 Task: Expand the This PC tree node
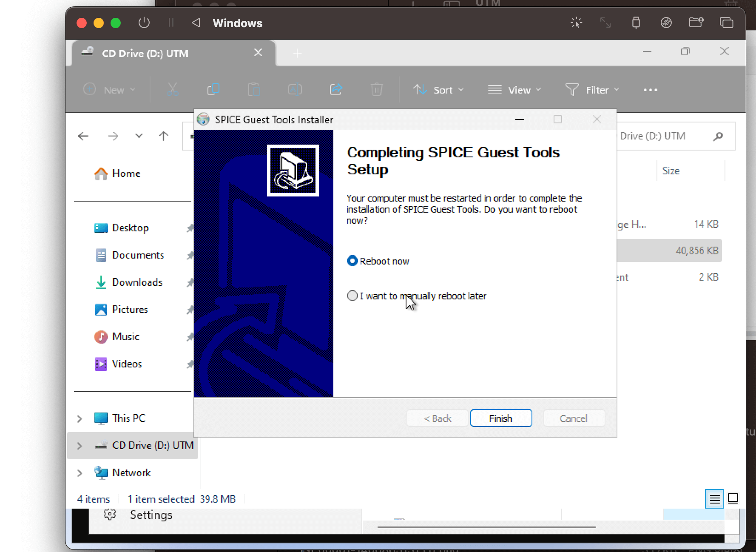click(80, 418)
